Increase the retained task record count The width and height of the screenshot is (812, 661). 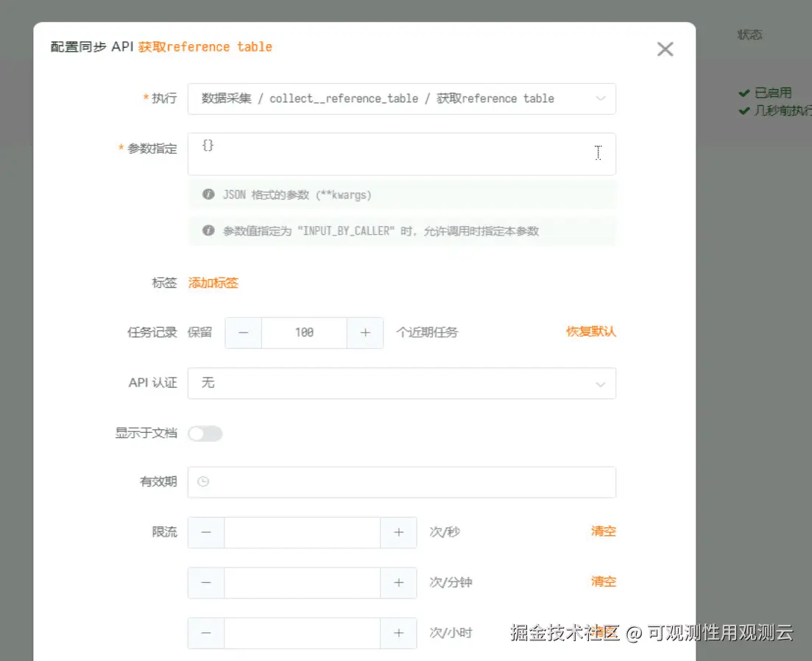tap(365, 332)
